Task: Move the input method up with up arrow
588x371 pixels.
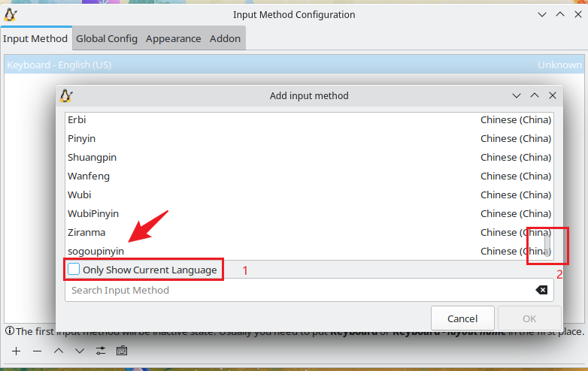Action: click(59, 351)
